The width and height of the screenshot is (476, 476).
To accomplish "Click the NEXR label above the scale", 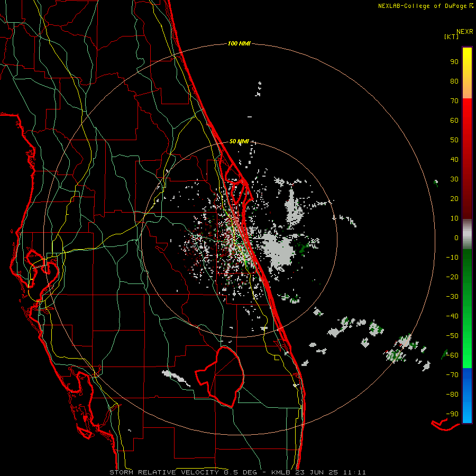I will (x=464, y=32).
